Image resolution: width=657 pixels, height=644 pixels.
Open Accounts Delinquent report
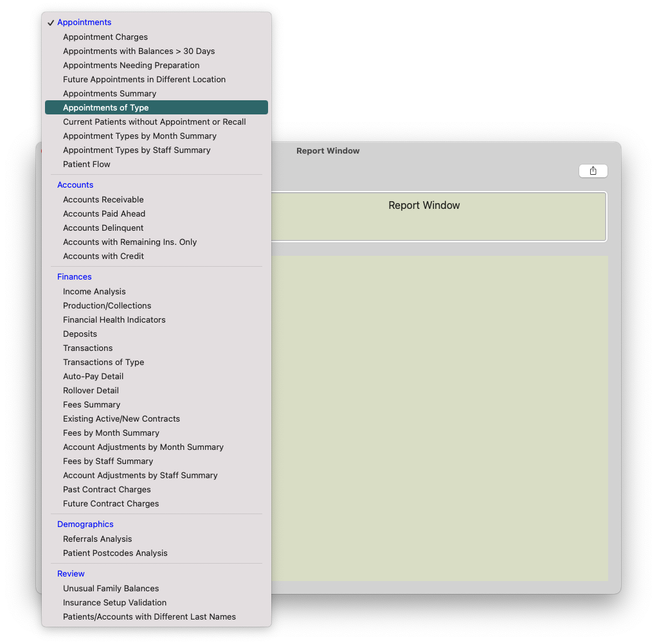[103, 228]
